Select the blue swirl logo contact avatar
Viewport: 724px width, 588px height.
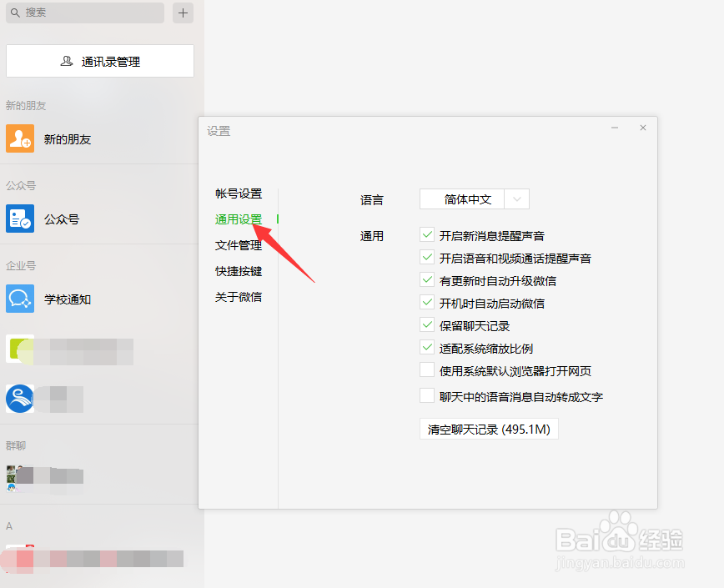pos(20,399)
